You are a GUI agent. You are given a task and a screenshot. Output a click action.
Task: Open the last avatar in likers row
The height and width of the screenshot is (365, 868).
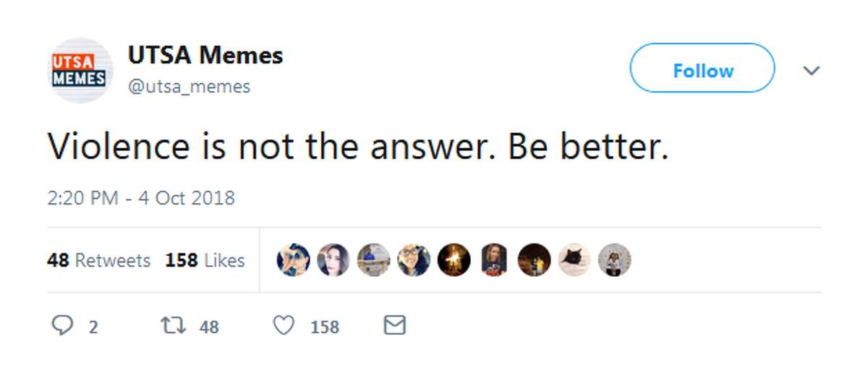(x=615, y=260)
